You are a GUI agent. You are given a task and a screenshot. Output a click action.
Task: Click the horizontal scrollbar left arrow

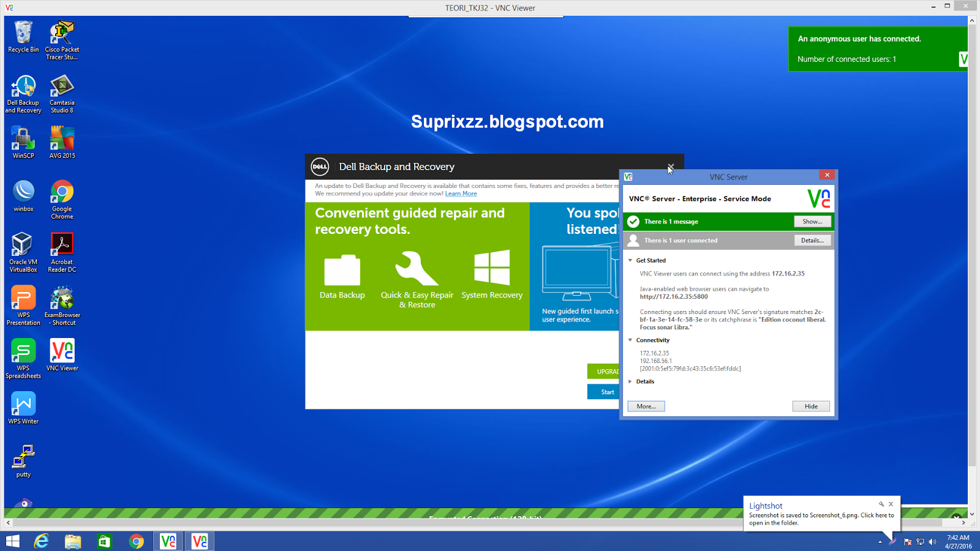pyautogui.click(x=8, y=523)
